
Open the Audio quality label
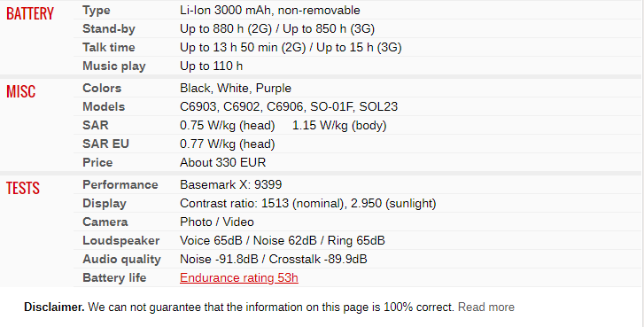click(121, 260)
